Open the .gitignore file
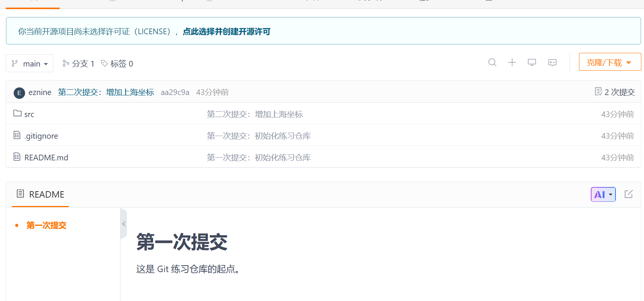This screenshot has width=644, height=301. pos(41,136)
